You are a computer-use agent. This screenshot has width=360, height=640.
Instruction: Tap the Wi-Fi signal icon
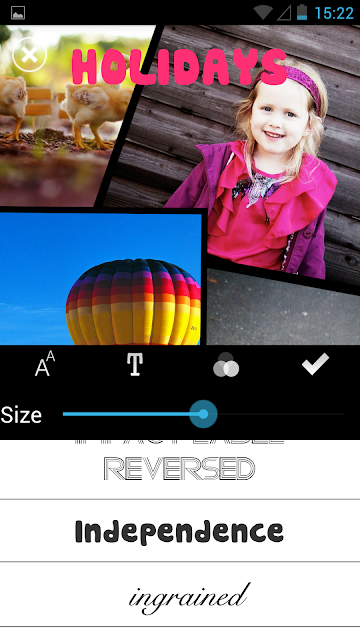[x=262, y=12]
